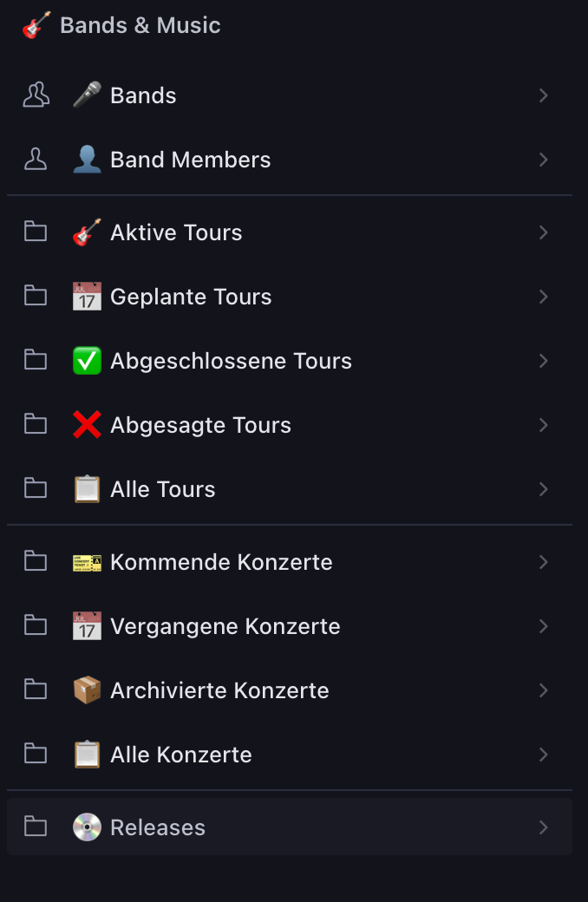This screenshot has height=902, width=588.
Task: Open the chevron next to Releases
Action: click(544, 827)
